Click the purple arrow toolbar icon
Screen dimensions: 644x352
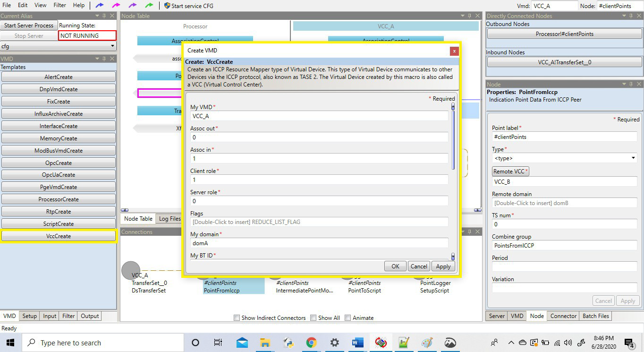133,5
